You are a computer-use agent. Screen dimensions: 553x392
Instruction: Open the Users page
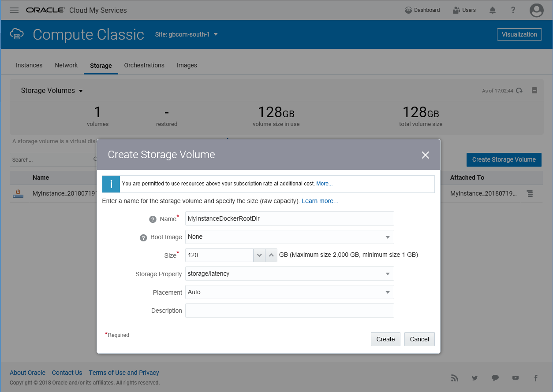[x=464, y=10]
